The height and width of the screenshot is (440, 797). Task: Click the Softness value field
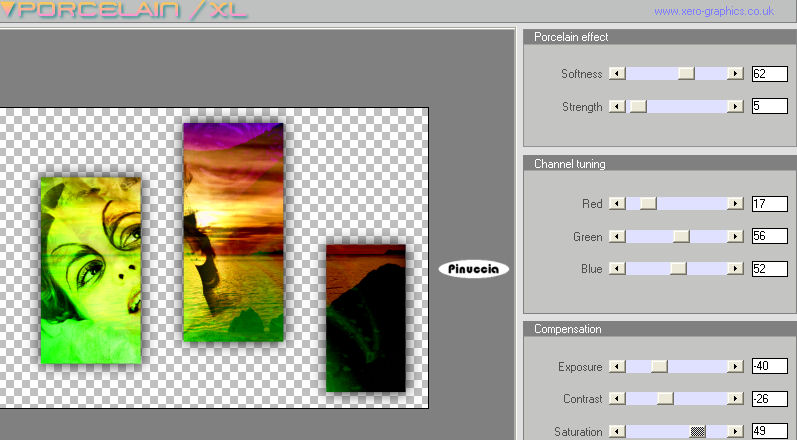pyautogui.click(x=770, y=74)
